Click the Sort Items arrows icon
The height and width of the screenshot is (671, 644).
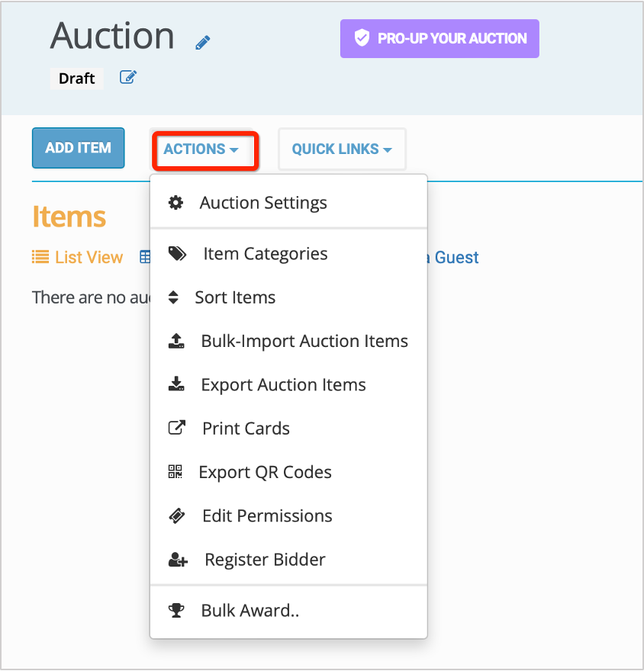click(x=176, y=297)
